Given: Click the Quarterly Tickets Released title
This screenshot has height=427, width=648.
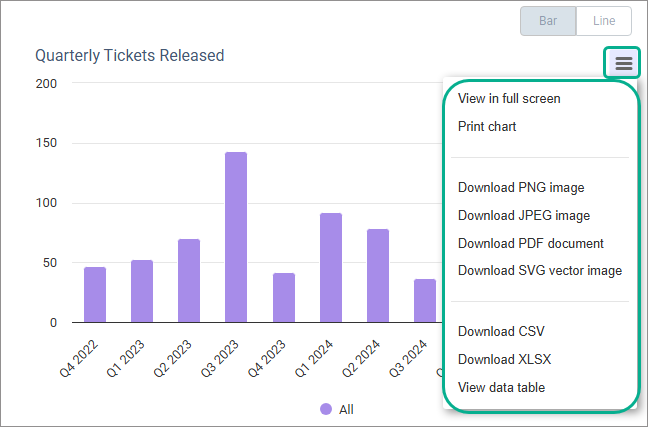Looking at the screenshot, I should coord(130,55).
